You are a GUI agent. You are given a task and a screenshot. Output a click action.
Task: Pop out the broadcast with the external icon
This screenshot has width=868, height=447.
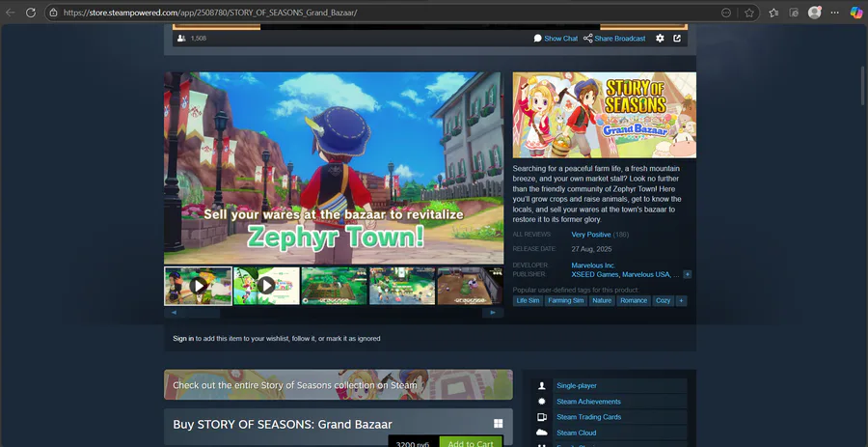(x=677, y=39)
